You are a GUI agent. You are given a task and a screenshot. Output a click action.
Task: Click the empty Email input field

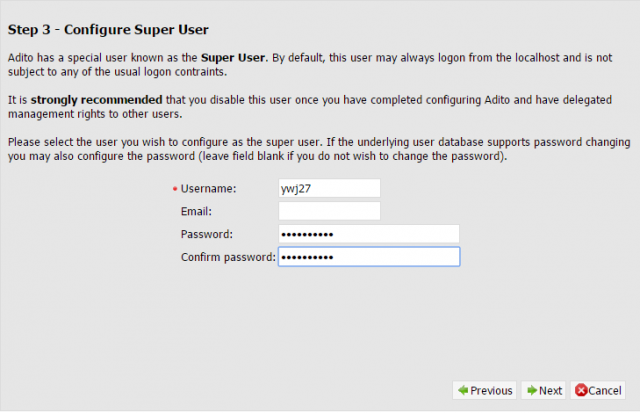[x=329, y=211]
